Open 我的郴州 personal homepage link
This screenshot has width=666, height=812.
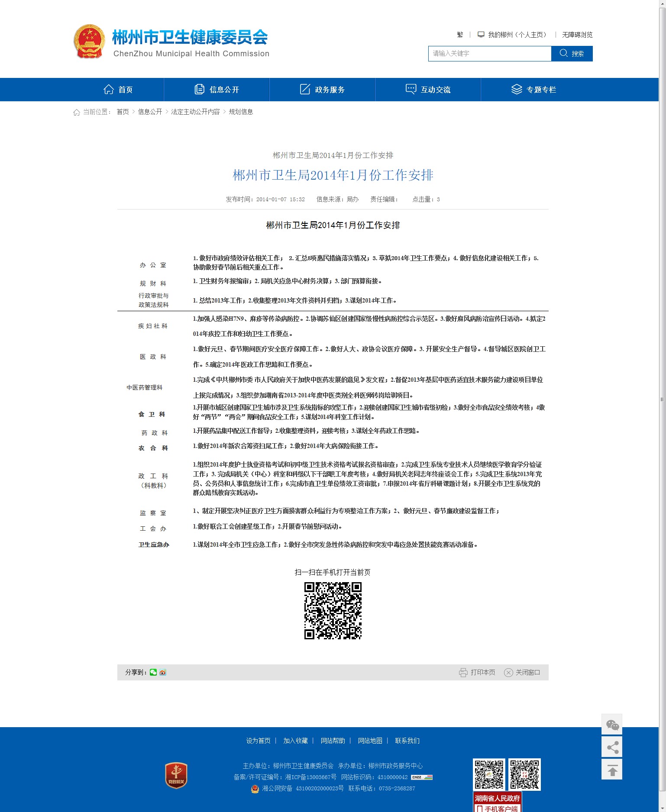tap(517, 35)
